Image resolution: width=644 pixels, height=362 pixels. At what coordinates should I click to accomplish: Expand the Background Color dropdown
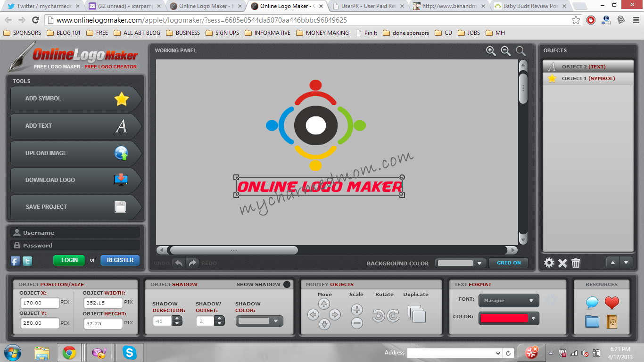click(x=460, y=263)
